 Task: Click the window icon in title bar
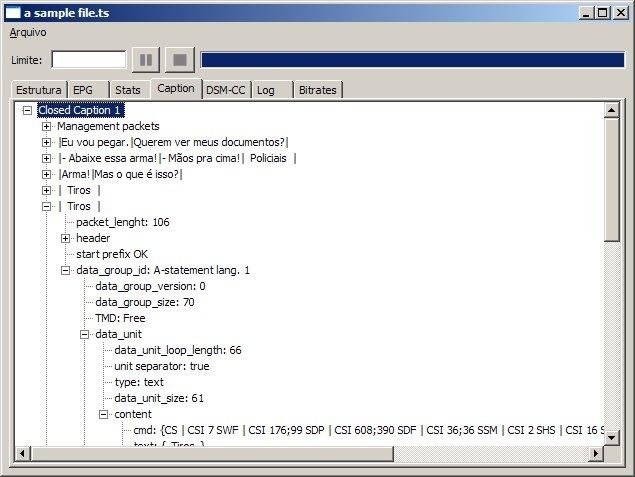click(13, 13)
